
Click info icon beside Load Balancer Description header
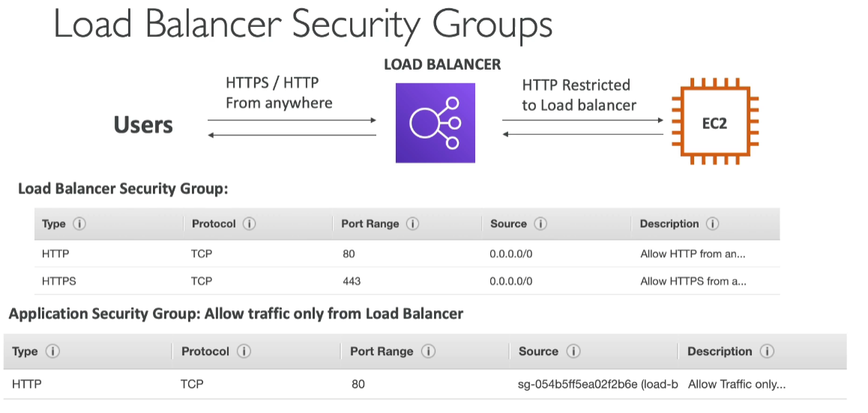click(712, 224)
